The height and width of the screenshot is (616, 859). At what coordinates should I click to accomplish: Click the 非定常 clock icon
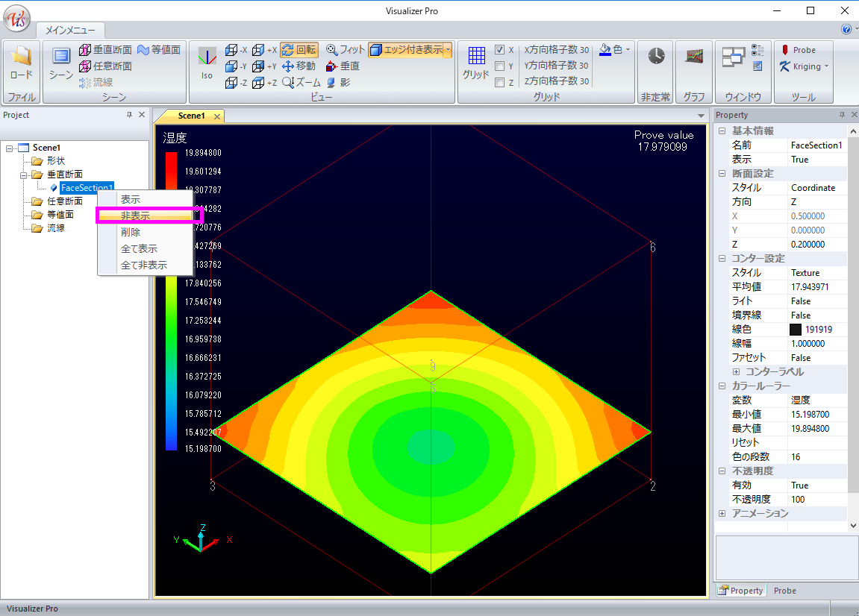tap(656, 57)
